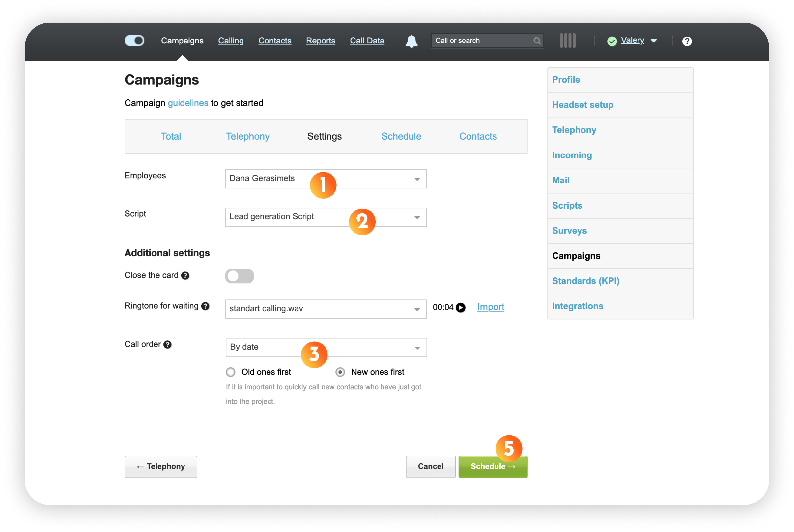The width and height of the screenshot is (794, 532).
Task: Switch to the Telephony wizard tab
Action: tap(247, 136)
